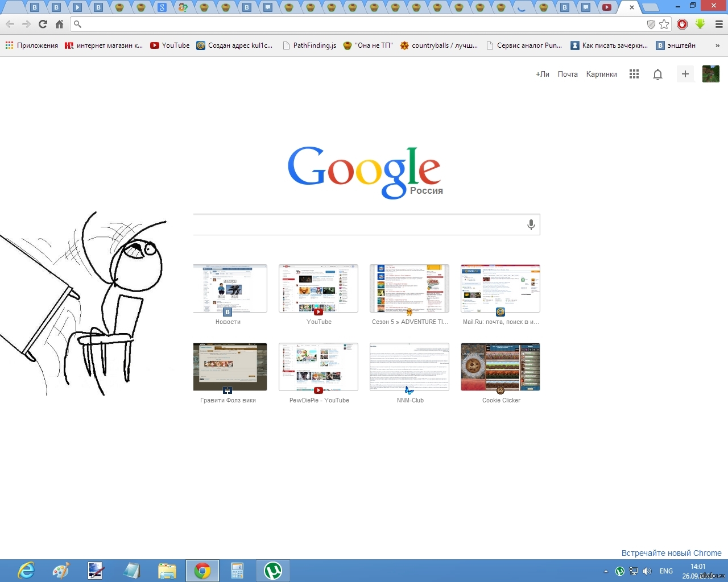Switch to the tab with play-arrow icon

77,7
